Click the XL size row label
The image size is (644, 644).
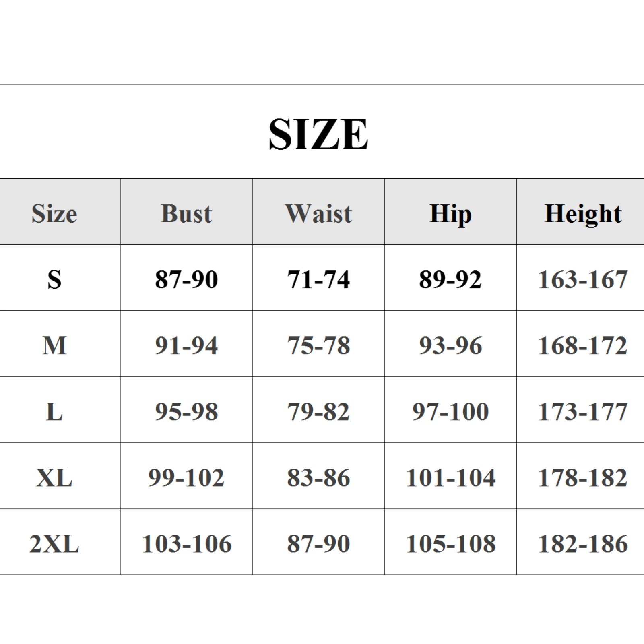[54, 478]
